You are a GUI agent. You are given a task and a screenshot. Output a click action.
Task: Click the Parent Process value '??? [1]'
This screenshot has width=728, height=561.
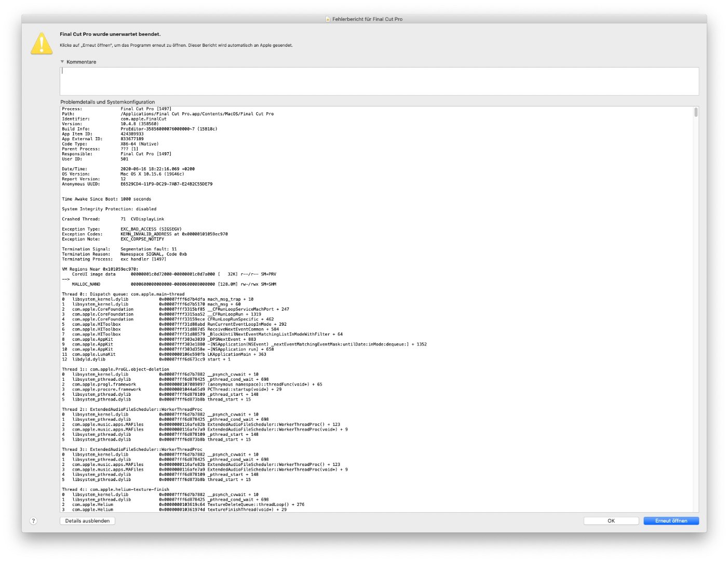[x=129, y=149]
